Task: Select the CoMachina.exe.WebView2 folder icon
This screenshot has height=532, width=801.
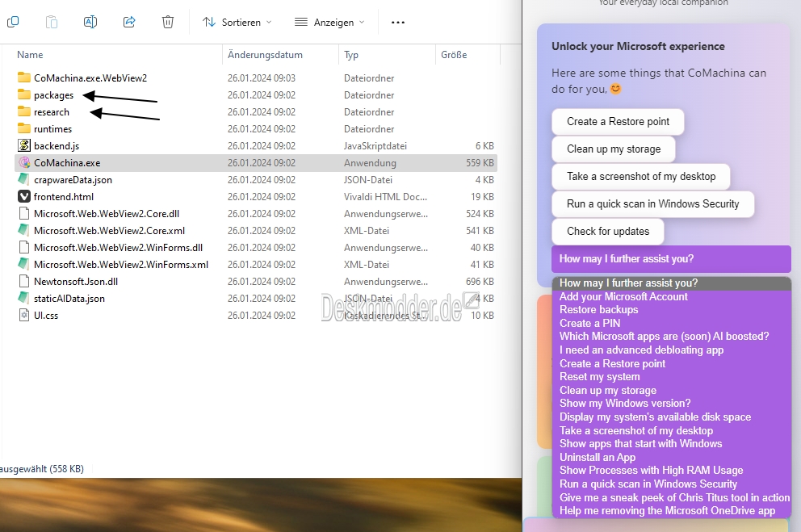Action: click(x=24, y=77)
